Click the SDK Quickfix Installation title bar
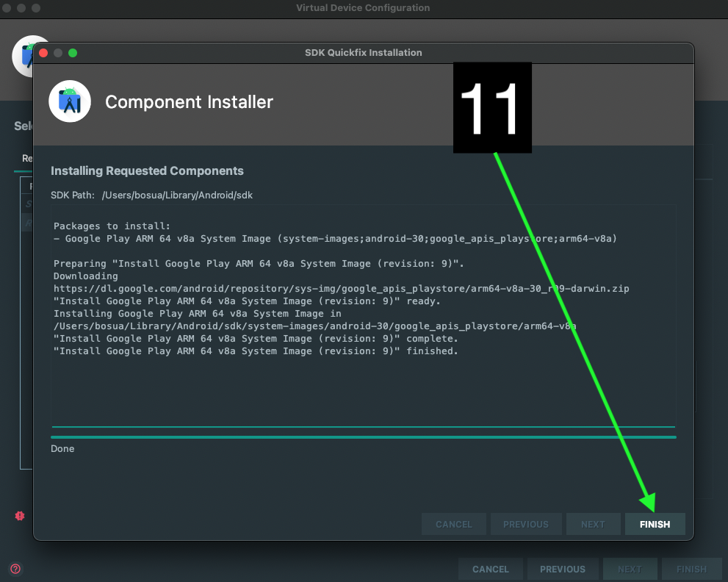Image resolution: width=728 pixels, height=582 pixels. pyautogui.click(x=363, y=53)
